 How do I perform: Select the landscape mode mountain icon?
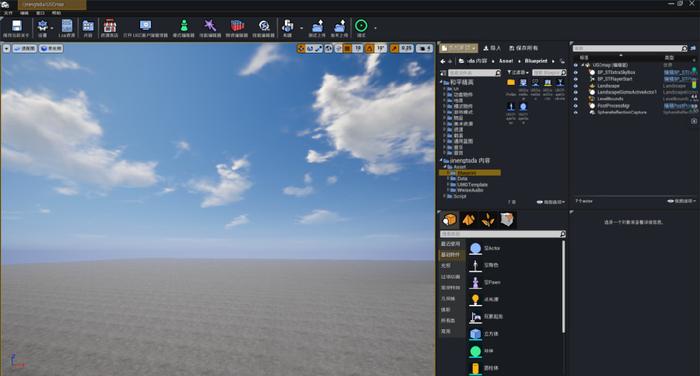click(468, 220)
